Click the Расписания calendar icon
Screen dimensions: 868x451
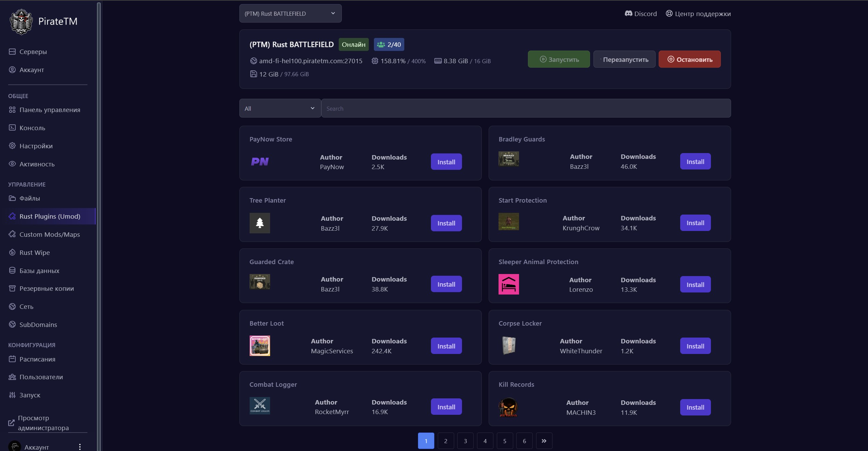(x=12, y=359)
